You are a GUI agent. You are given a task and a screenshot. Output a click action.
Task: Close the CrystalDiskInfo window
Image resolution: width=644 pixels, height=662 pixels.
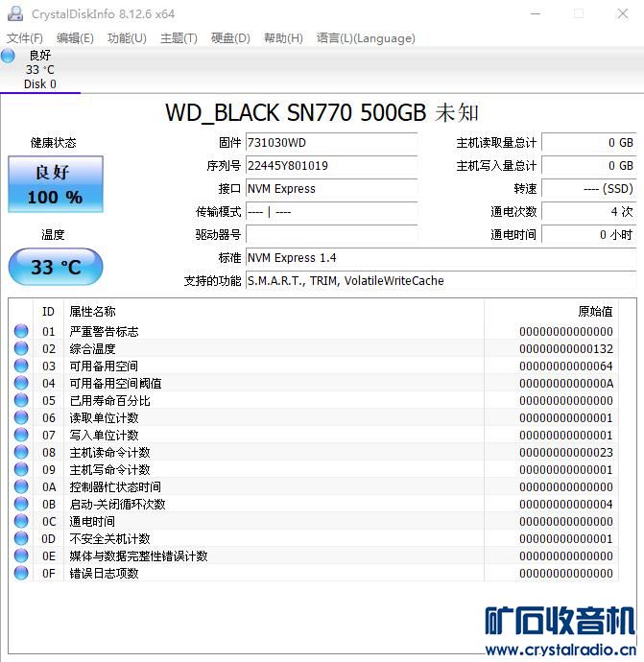pyautogui.click(x=623, y=13)
